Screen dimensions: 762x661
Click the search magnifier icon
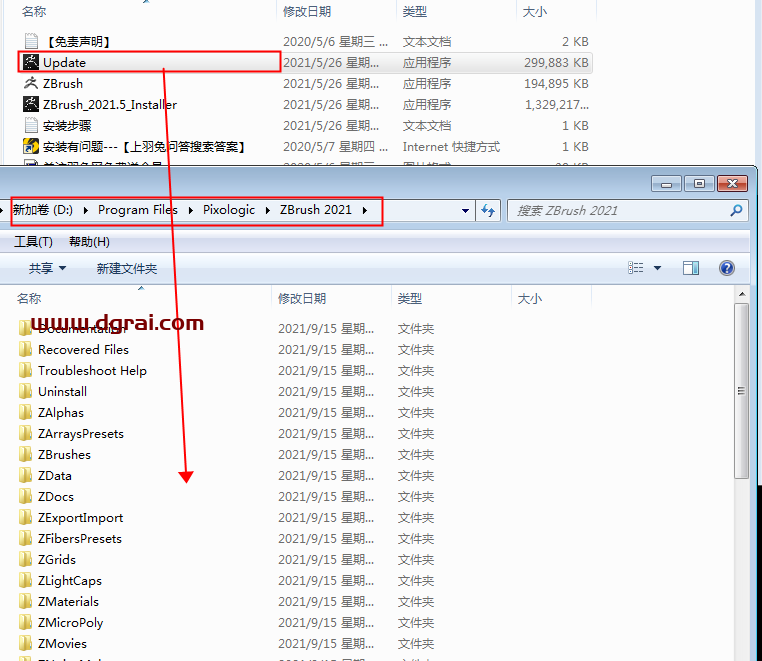point(736,210)
